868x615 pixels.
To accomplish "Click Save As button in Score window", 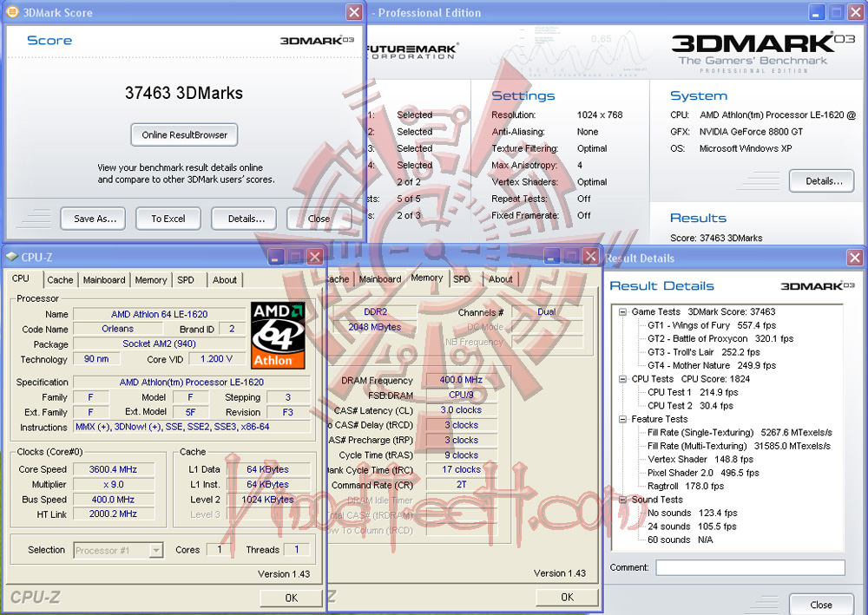I will point(93,219).
